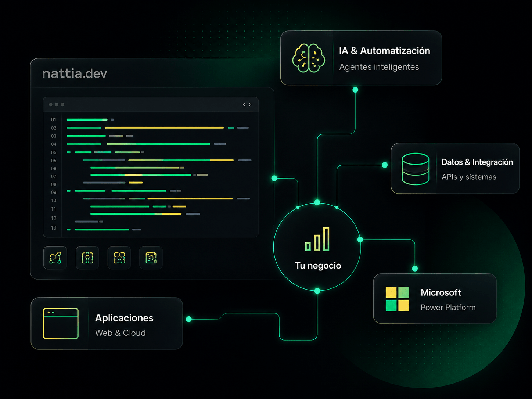
Task: Click the Web & Cloud subtitle
Action: pyautogui.click(x=120, y=333)
